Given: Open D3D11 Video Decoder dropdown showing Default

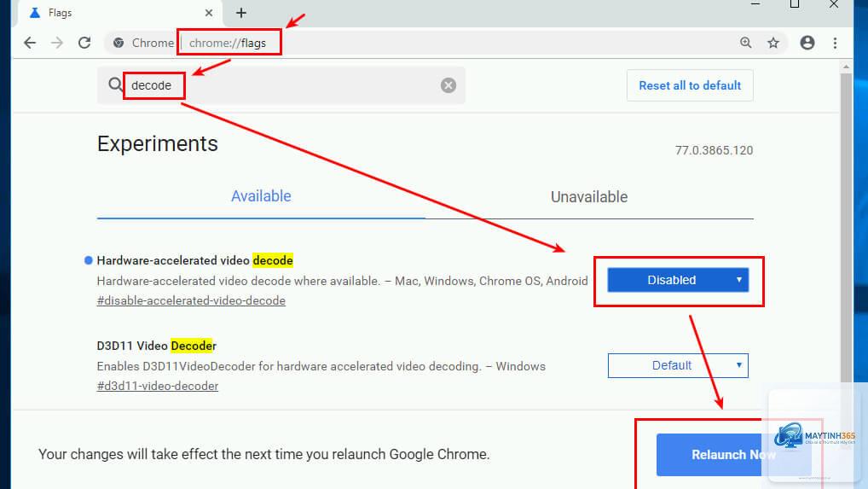Looking at the screenshot, I should click(678, 365).
